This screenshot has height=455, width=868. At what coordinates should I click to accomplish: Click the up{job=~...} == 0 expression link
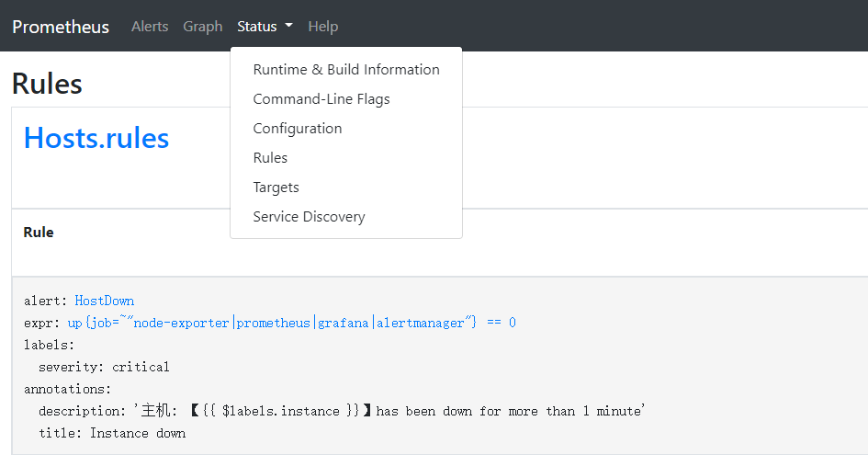291,323
